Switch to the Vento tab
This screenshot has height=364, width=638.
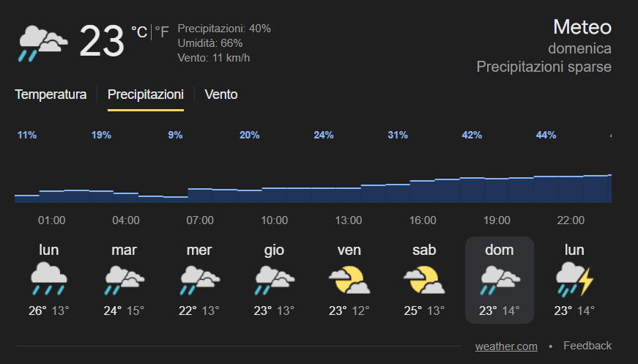point(221,94)
